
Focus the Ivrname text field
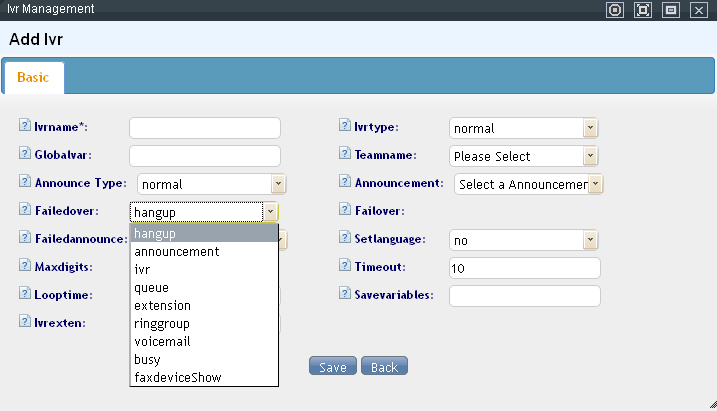click(x=205, y=128)
